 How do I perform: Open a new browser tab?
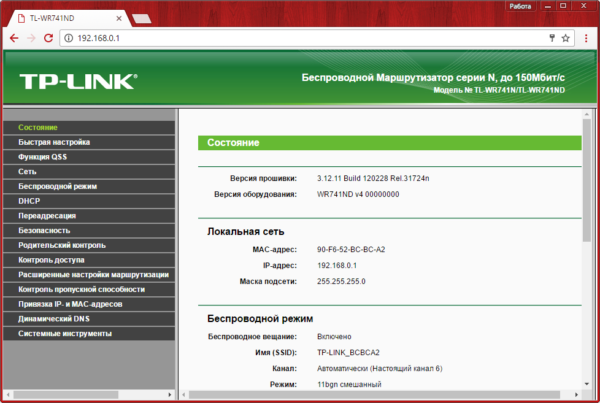click(142, 18)
